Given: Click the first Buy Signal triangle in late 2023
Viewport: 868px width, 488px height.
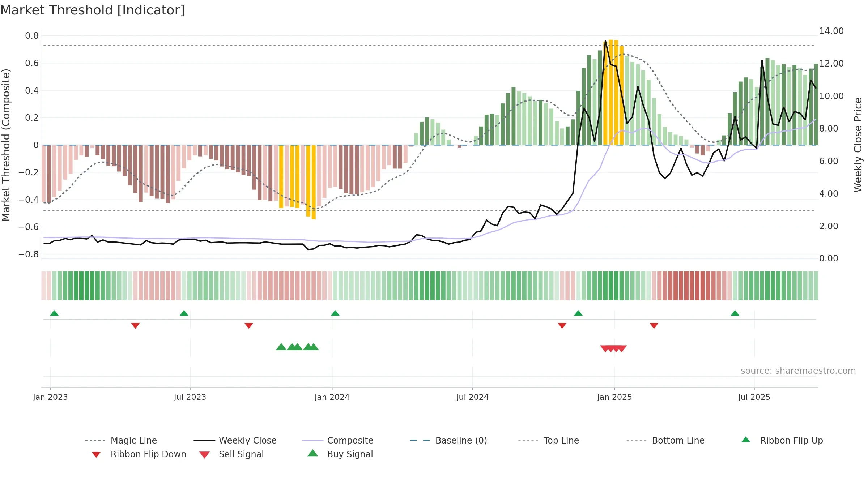Looking at the screenshot, I should coord(281,347).
